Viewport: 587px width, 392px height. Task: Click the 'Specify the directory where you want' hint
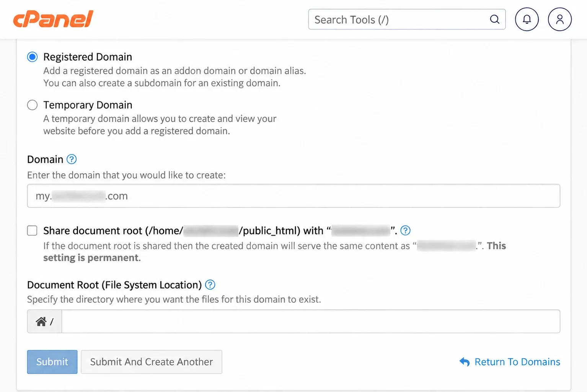(x=174, y=299)
